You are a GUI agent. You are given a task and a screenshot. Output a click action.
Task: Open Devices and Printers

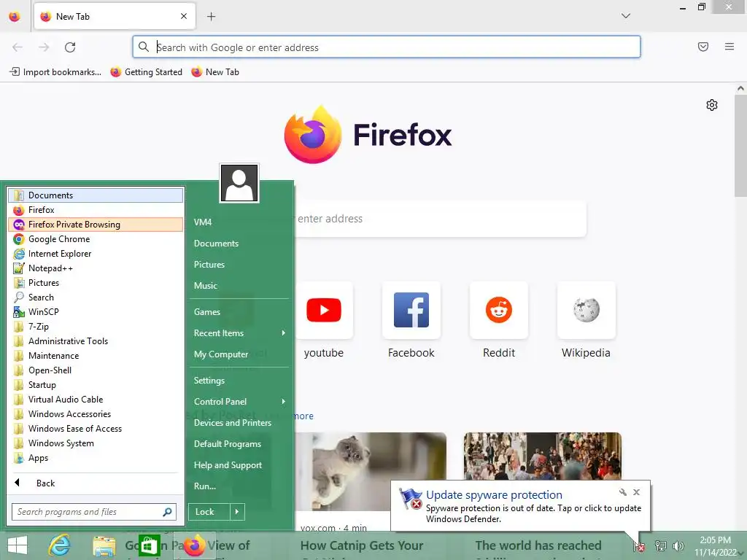tap(239, 423)
